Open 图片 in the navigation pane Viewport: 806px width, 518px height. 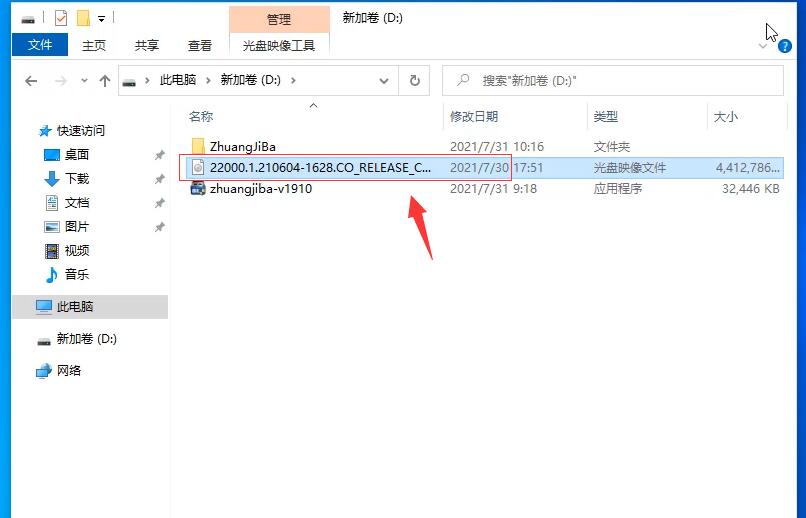(77, 226)
